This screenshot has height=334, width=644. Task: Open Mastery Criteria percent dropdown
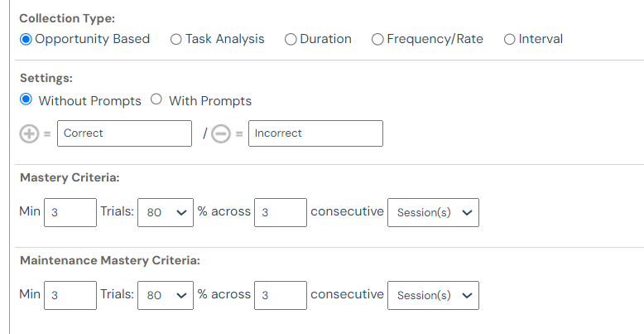[166, 212]
